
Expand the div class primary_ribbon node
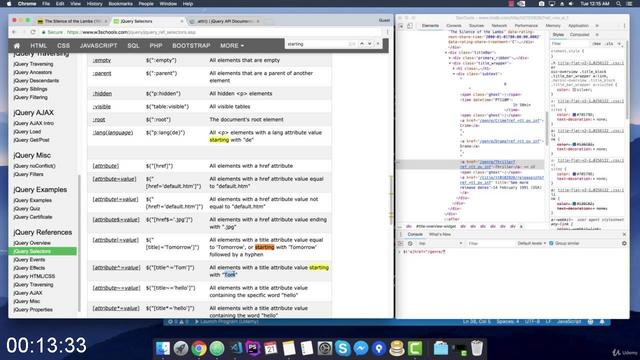pos(449,58)
